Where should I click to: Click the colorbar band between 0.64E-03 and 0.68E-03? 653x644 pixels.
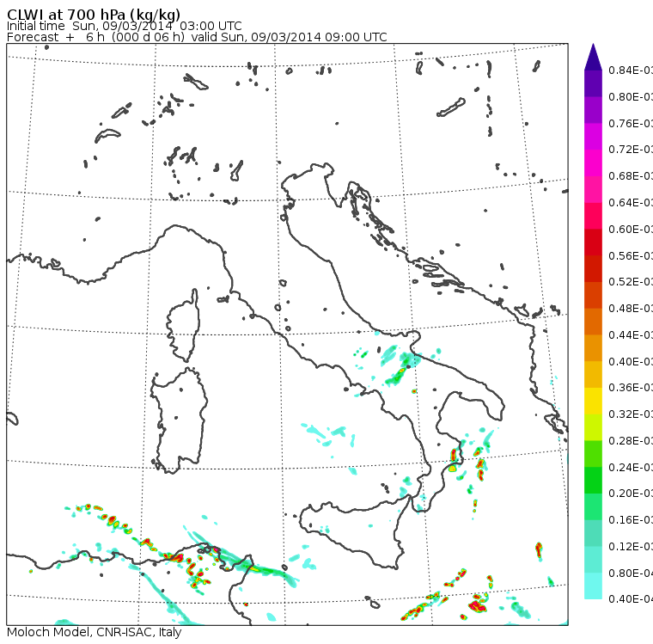(593, 189)
